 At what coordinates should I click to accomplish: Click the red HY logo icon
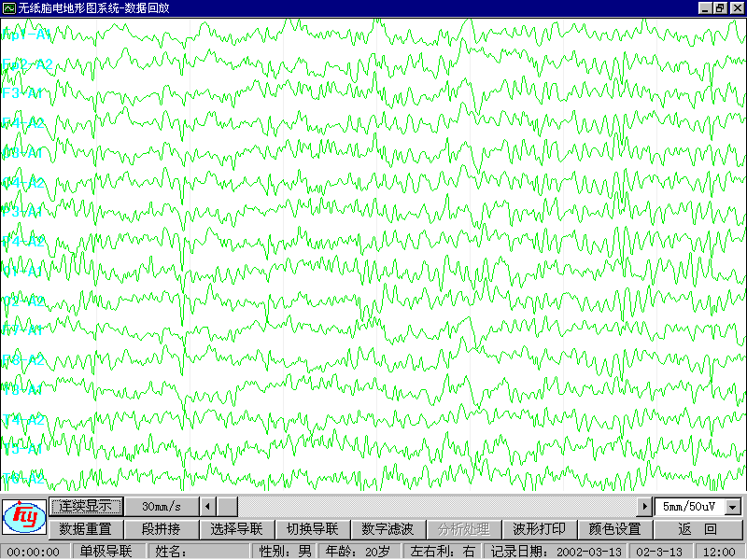pos(23,517)
